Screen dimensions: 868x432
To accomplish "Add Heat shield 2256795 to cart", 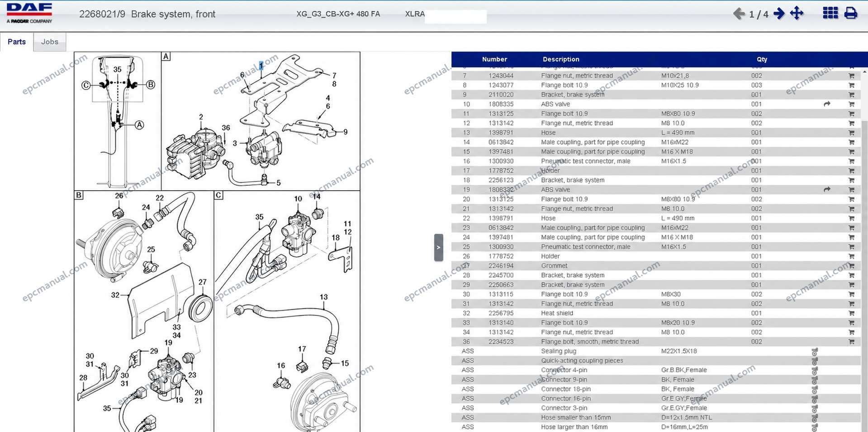I will (851, 313).
